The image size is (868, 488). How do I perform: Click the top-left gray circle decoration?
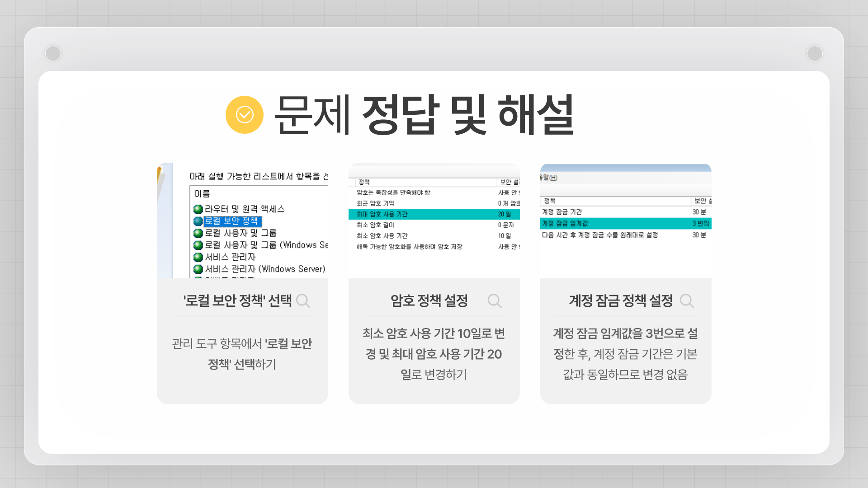53,54
